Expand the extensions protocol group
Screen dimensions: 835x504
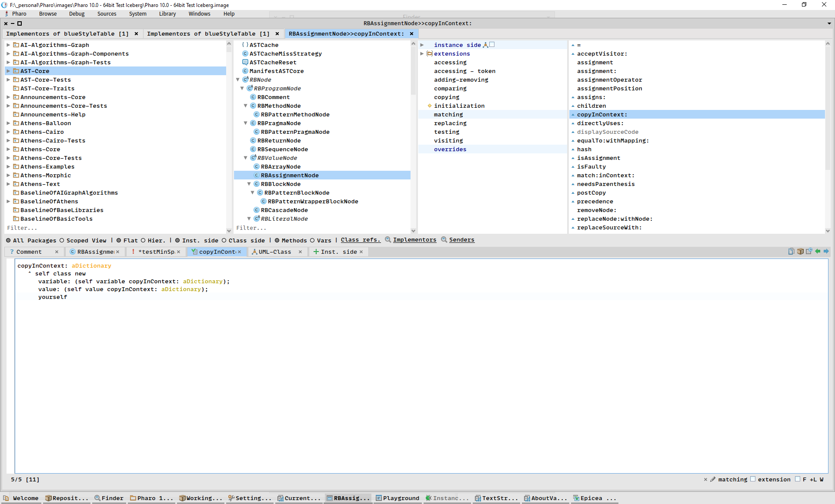click(x=421, y=53)
